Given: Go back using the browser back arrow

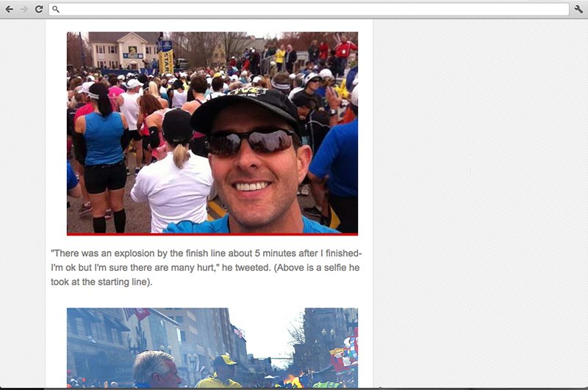Looking at the screenshot, I should pyautogui.click(x=10, y=9).
